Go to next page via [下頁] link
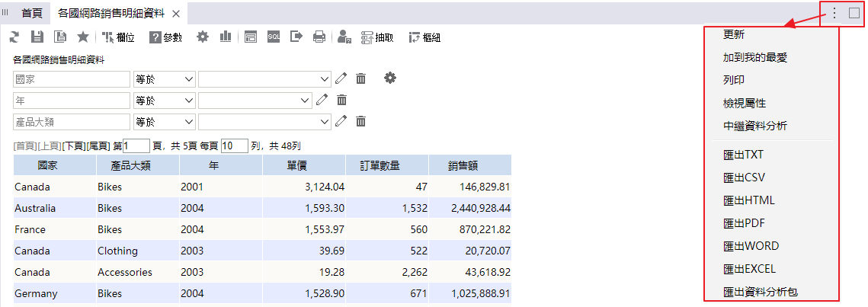This screenshot has width=868, height=307. [x=74, y=146]
